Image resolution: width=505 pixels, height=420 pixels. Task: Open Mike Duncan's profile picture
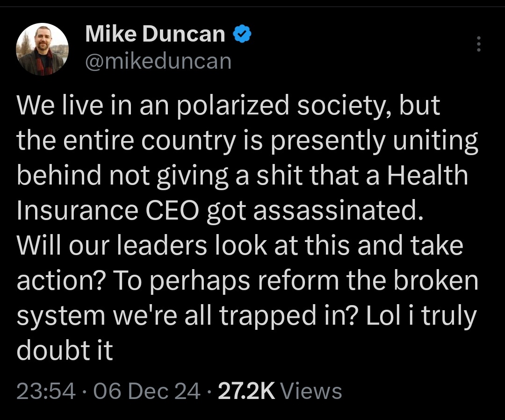(42, 49)
